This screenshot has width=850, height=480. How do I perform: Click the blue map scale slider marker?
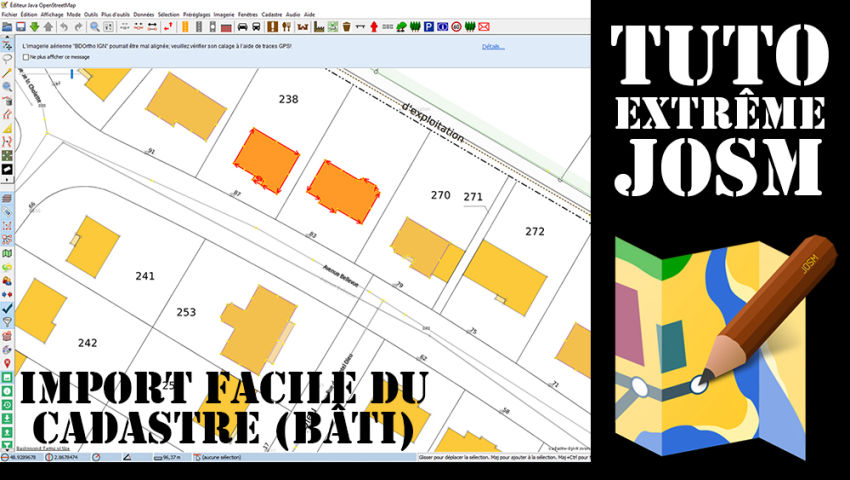(x=72, y=74)
